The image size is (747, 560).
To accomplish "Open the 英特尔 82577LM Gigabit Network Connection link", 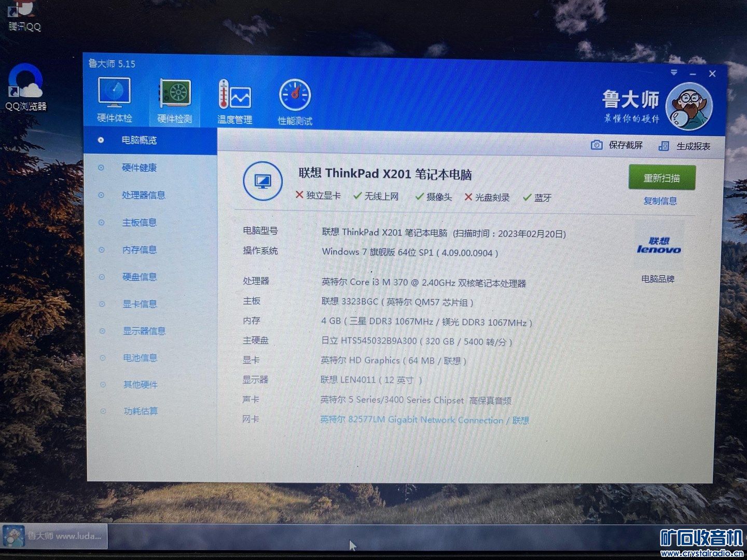I will pyautogui.click(x=424, y=420).
